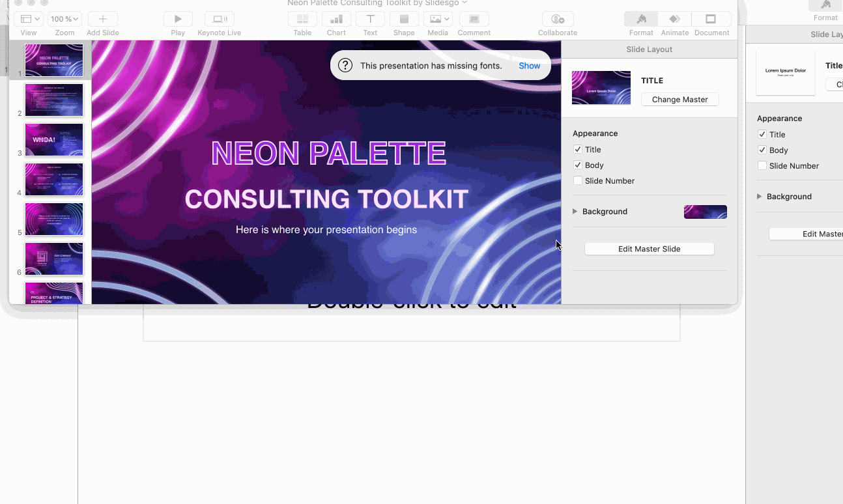Open the View options dropdown
843x504 pixels.
[x=28, y=20]
